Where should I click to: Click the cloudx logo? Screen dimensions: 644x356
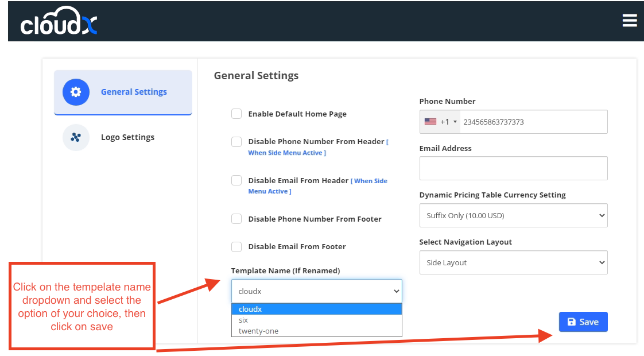coord(59,22)
